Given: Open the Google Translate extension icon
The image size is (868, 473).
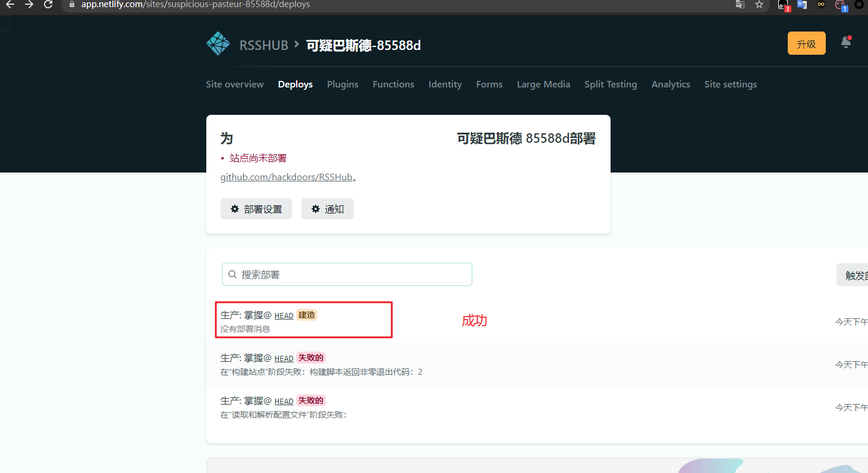Looking at the screenshot, I should click(803, 4).
